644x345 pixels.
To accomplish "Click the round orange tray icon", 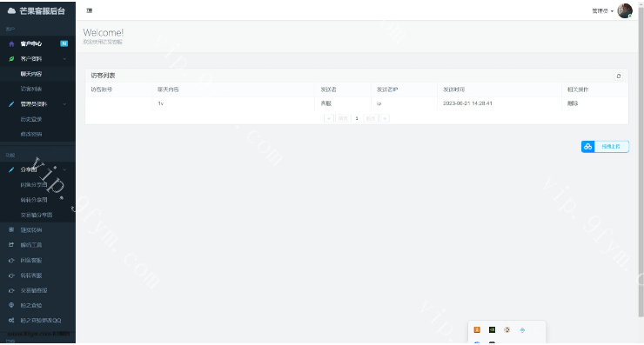I will point(507,330).
